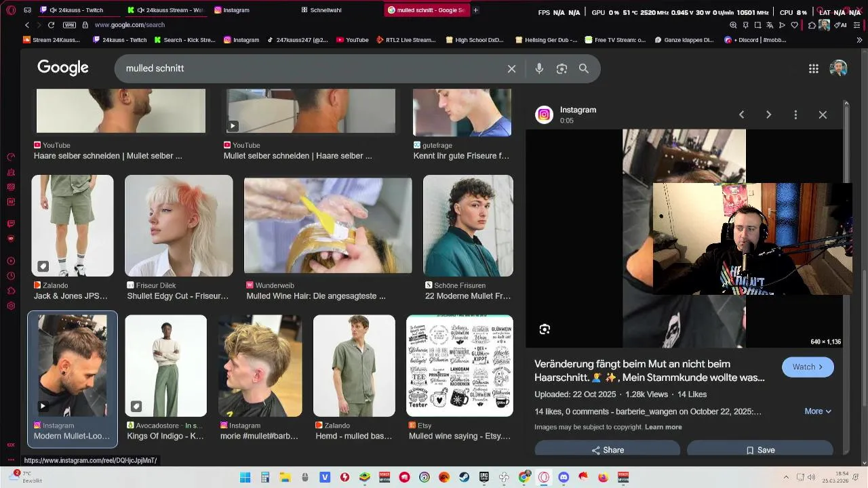The image size is (868, 488).
Task: Open the Friseur Dilek Shullet Edgy Cut thumbnail
Action: (179, 226)
